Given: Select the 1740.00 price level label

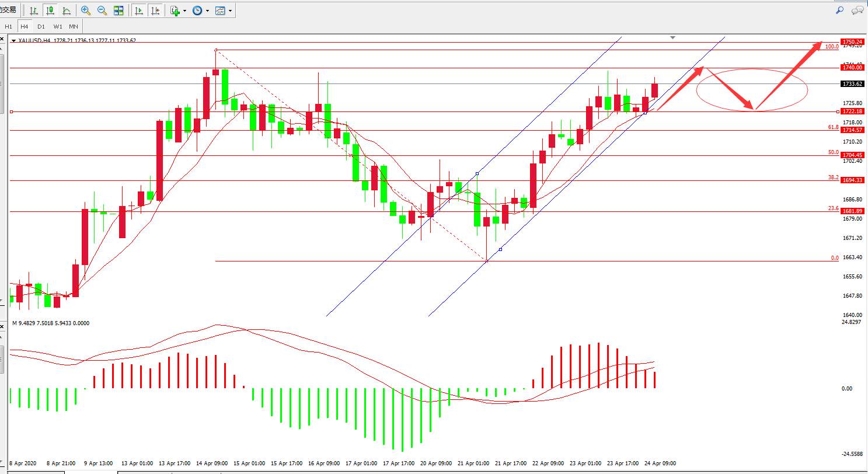Looking at the screenshot, I should coord(852,68).
